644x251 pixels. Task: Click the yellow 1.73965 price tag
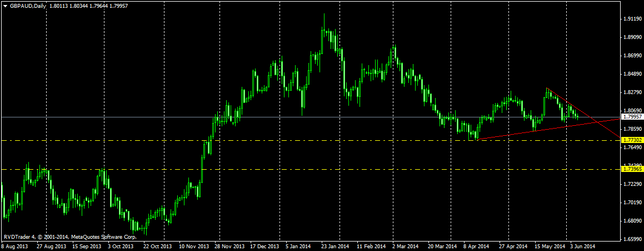pyautogui.click(x=632, y=169)
